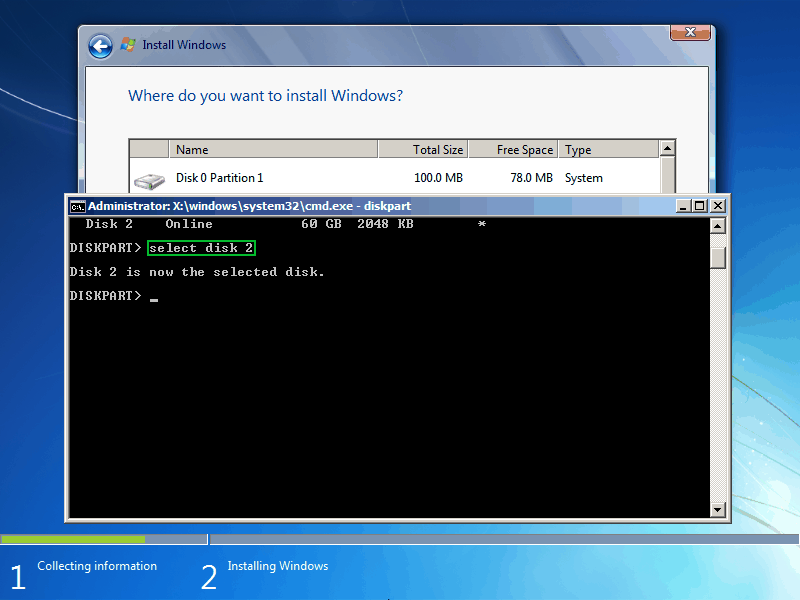This screenshot has width=800, height=600.
Task: Click the Disk 2 Online 60 GB row
Action: (x=286, y=224)
